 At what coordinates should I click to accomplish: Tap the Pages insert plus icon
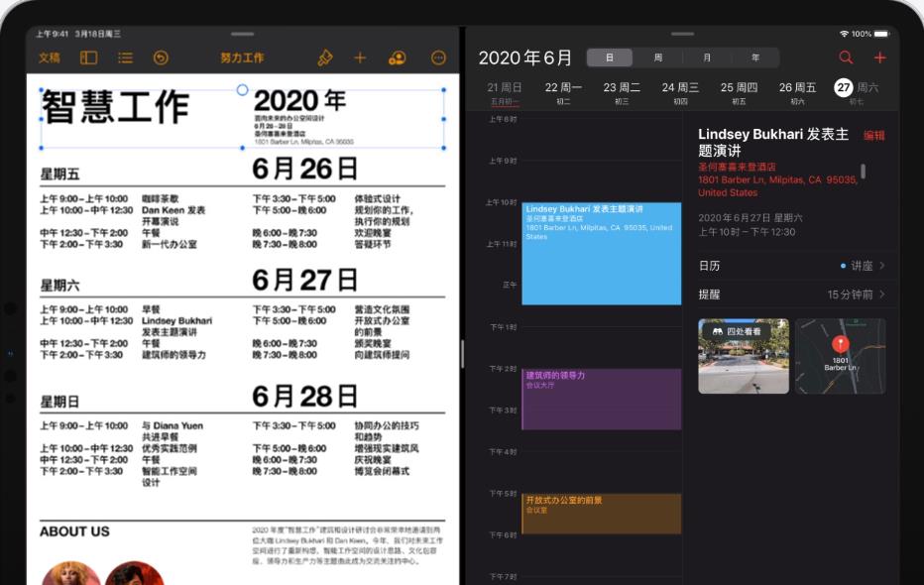360,58
